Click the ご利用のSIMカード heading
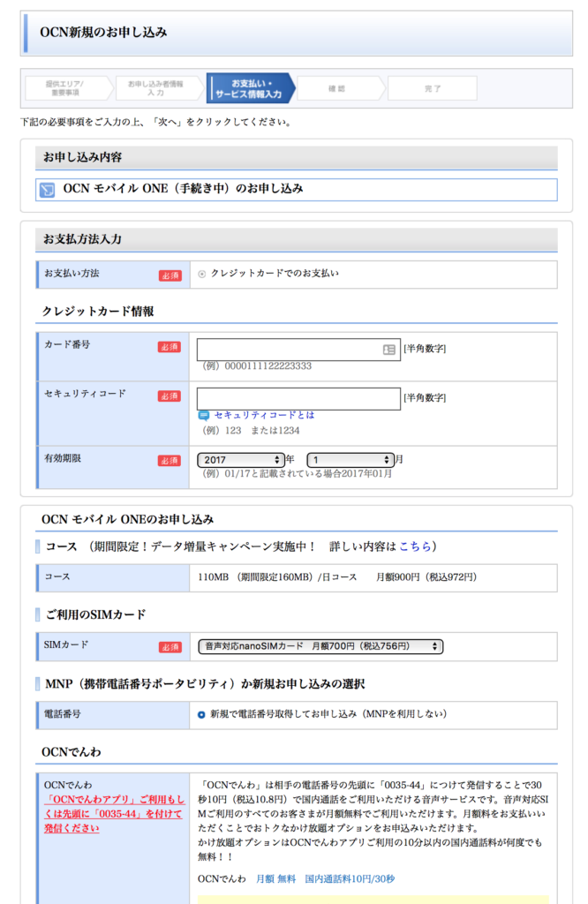 pos(95,615)
